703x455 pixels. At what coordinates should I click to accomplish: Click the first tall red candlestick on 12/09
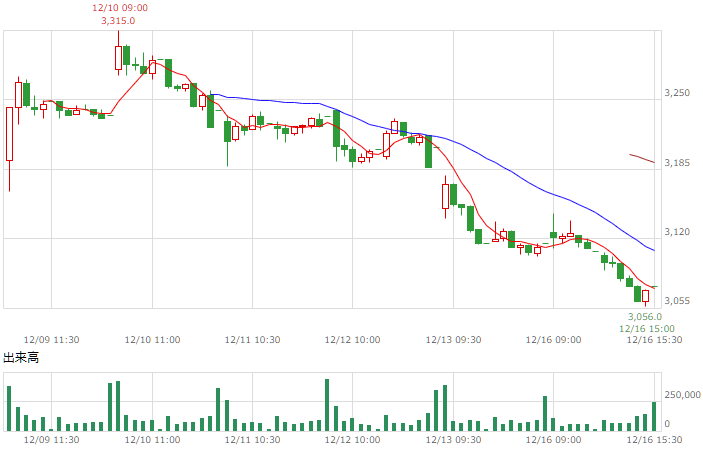9,134
